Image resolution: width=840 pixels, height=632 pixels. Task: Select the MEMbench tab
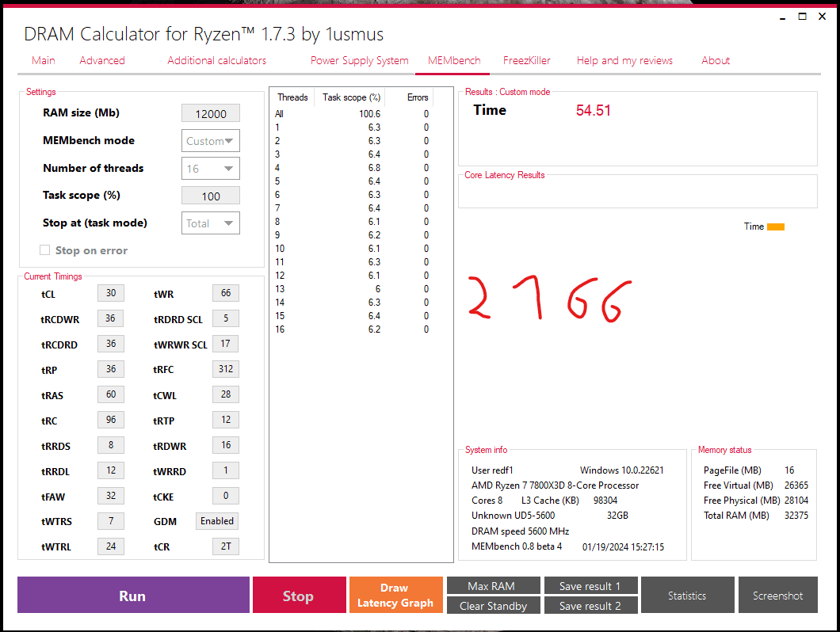coord(454,60)
